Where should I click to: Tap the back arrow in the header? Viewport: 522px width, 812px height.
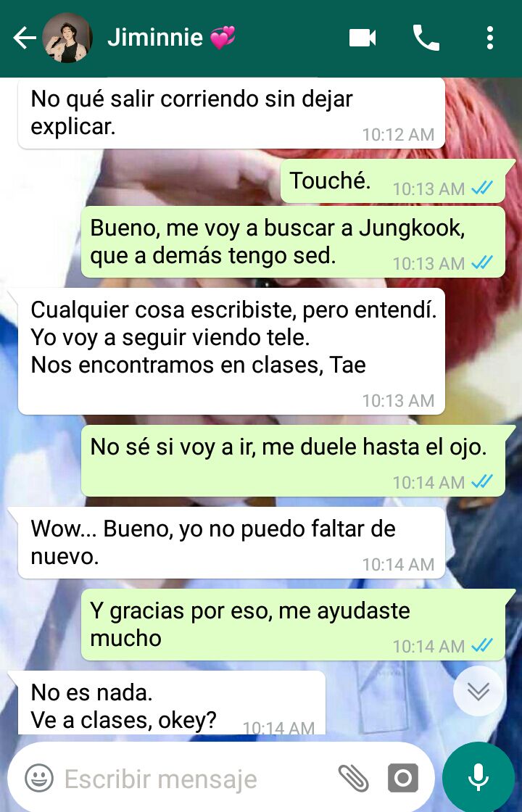(25, 38)
